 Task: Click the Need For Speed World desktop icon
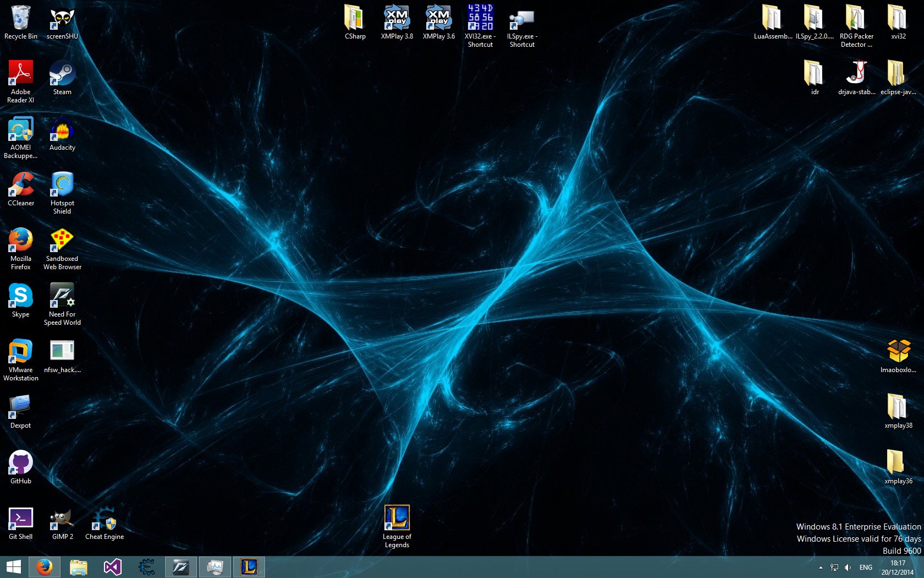tap(62, 304)
